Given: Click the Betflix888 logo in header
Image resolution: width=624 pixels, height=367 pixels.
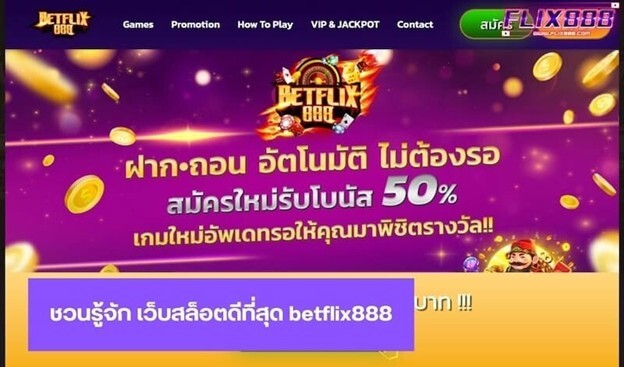Looking at the screenshot, I should (x=62, y=23).
